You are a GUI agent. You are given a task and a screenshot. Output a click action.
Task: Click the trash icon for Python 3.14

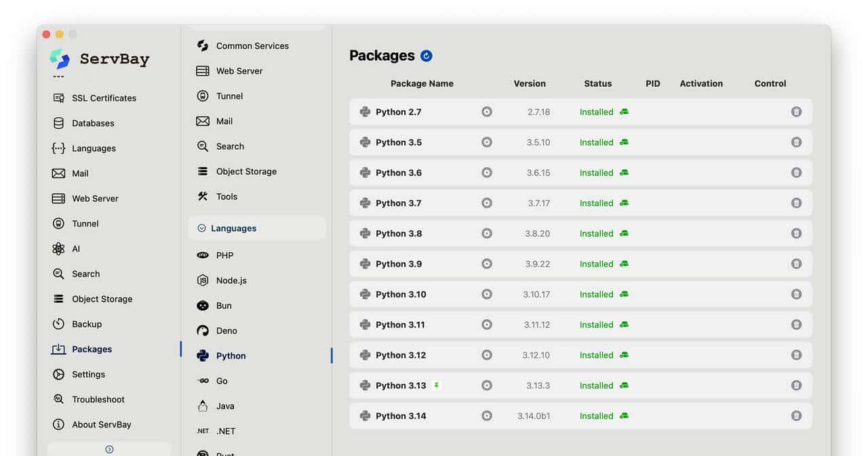pyautogui.click(x=796, y=416)
